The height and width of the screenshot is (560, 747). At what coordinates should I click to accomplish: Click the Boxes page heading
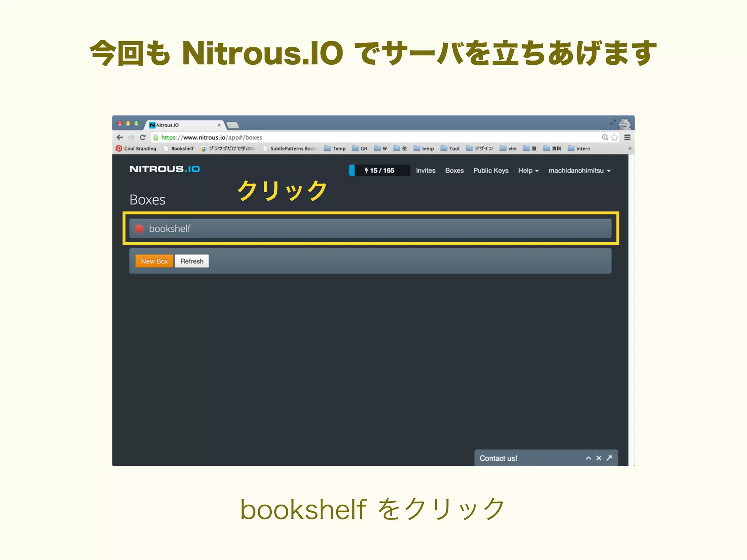(147, 200)
